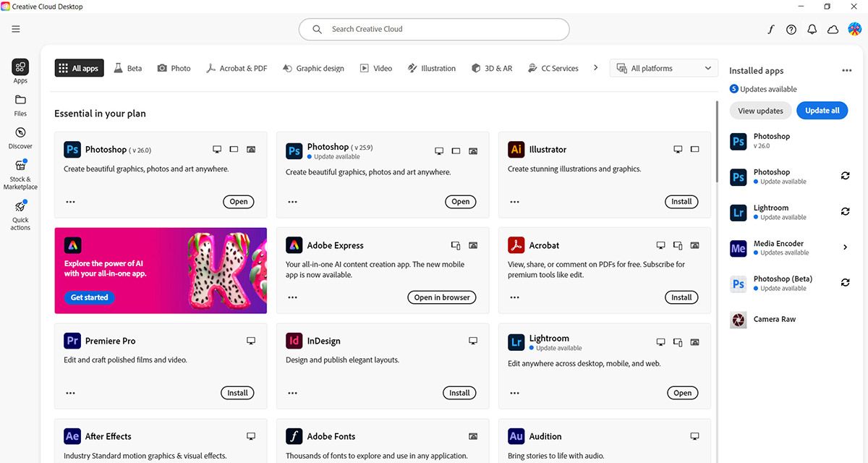Open Discover in the sidebar

(20, 137)
